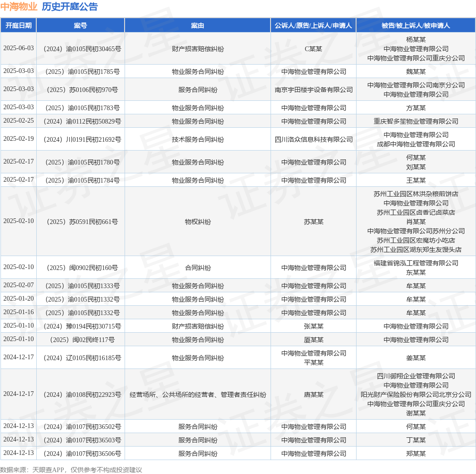Image resolution: width=476 pixels, height=474 pixels.
Task: Select defendant 王某某
Action: click(x=416, y=180)
